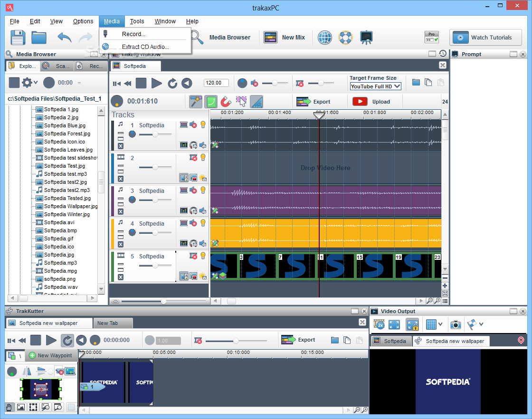Switch to the Rec... tab in Media Browser
532x419 pixels.
click(90, 66)
